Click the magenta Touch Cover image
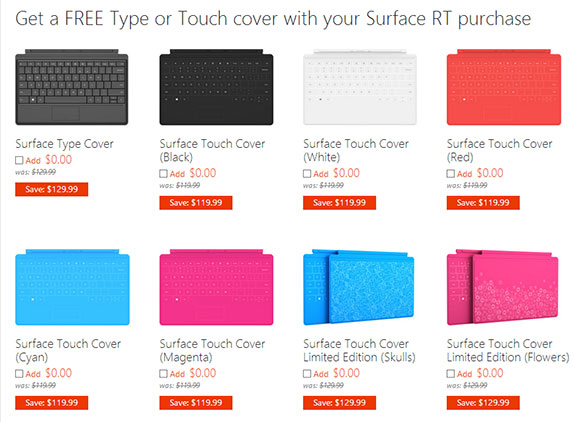Image resolution: width=574 pixels, height=422 pixels. click(216, 287)
